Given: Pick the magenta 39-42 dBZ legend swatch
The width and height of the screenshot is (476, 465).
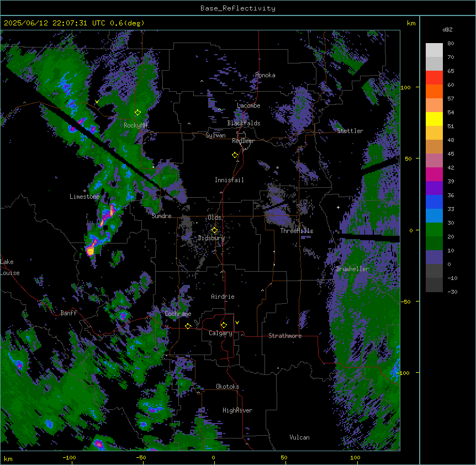Looking at the screenshot, I should (434, 174).
